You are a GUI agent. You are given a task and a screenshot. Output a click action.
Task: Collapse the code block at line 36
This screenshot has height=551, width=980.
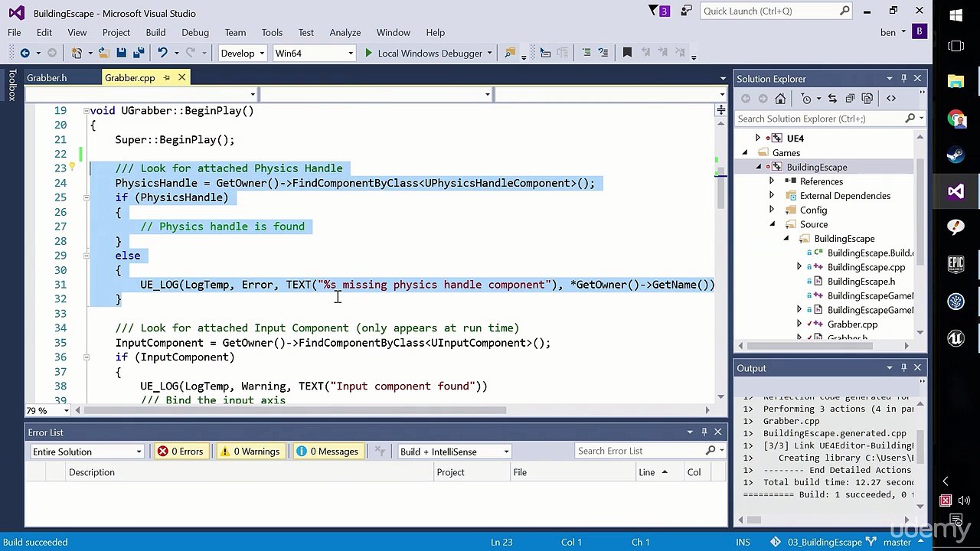pyautogui.click(x=86, y=357)
